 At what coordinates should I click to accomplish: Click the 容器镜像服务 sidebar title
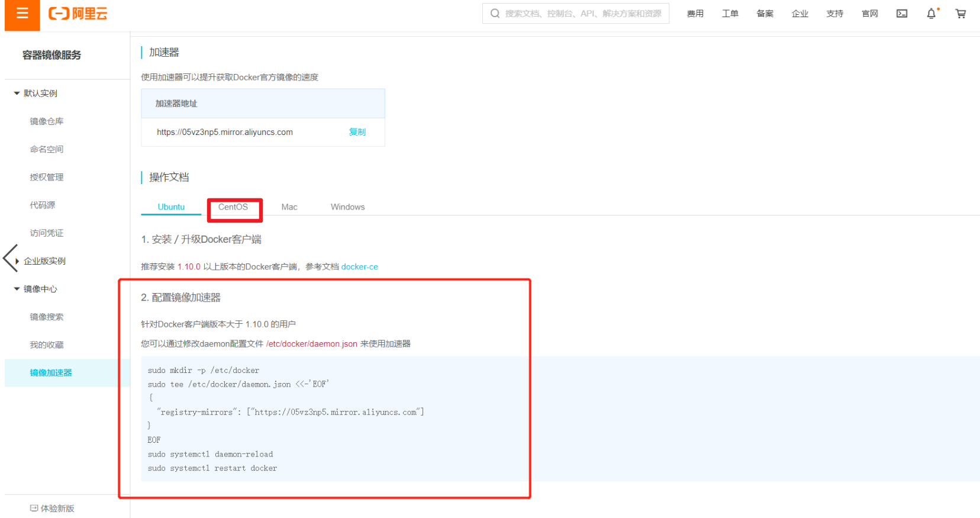(x=51, y=55)
